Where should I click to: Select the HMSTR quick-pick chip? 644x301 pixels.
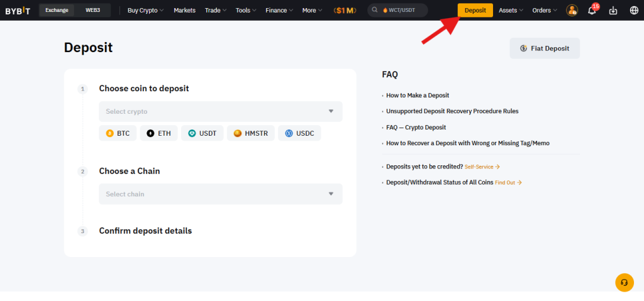pos(250,133)
